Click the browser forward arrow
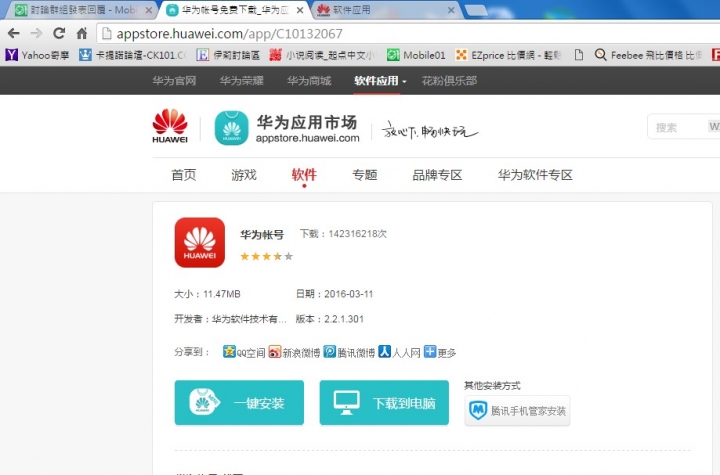720x475 pixels. point(36,34)
